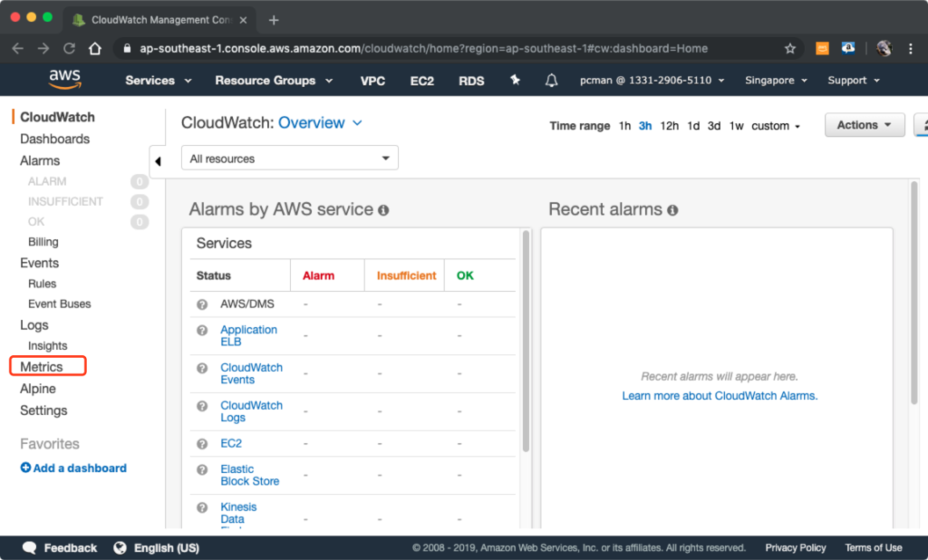Viewport: 928px width, 560px height.
Task: Open Settings in the sidebar
Action: 43,410
